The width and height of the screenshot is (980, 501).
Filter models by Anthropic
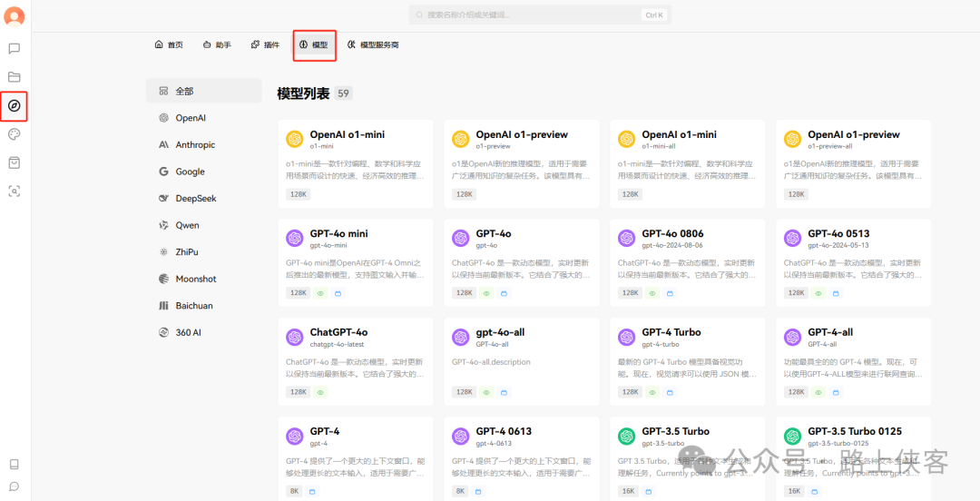click(204, 144)
